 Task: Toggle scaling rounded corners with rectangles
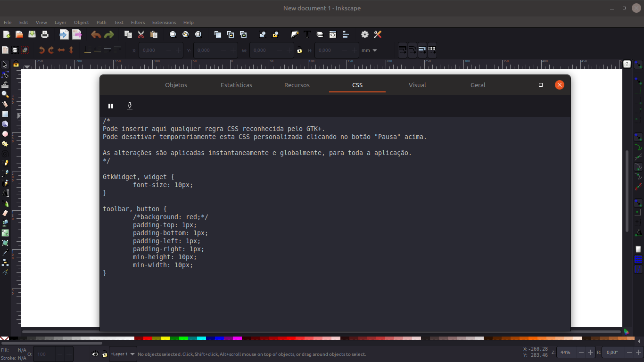[413, 50]
